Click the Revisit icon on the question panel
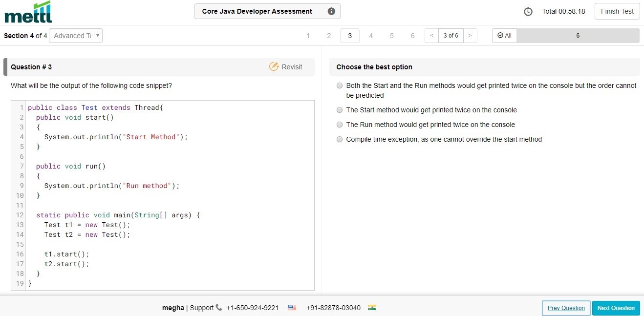This screenshot has width=644, height=316. coord(274,66)
